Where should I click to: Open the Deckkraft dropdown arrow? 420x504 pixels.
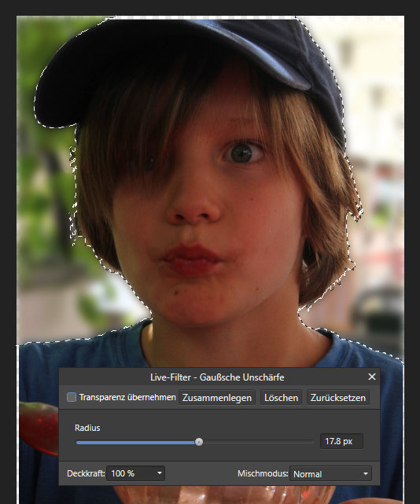[160, 473]
